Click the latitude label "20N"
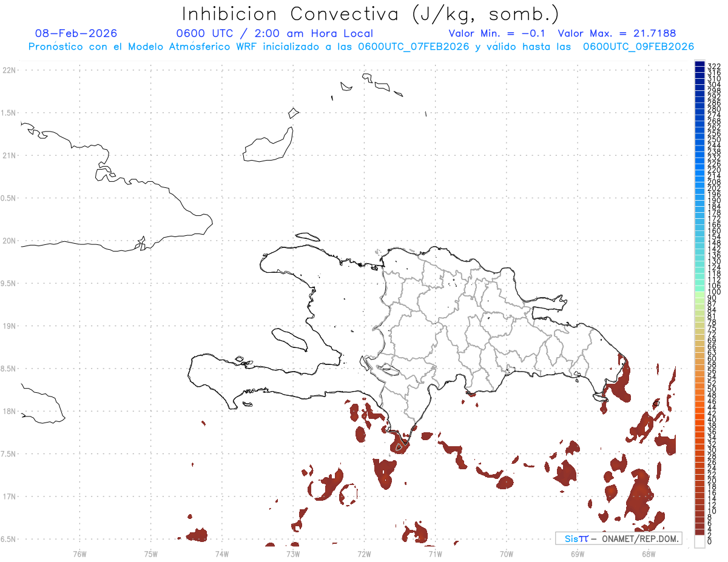The height and width of the screenshot is (562, 728). pos(8,241)
